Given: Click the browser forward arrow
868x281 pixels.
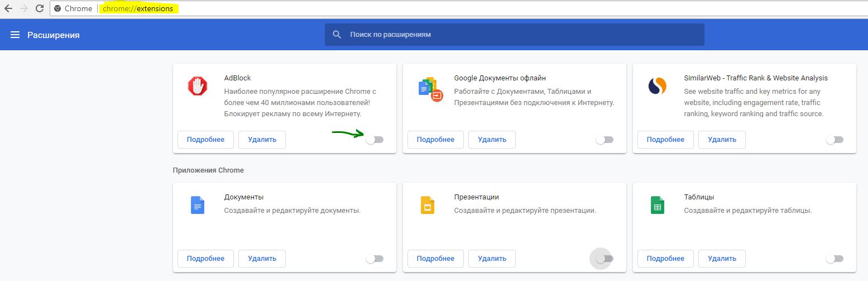Looking at the screenshot, I should 23,8.
